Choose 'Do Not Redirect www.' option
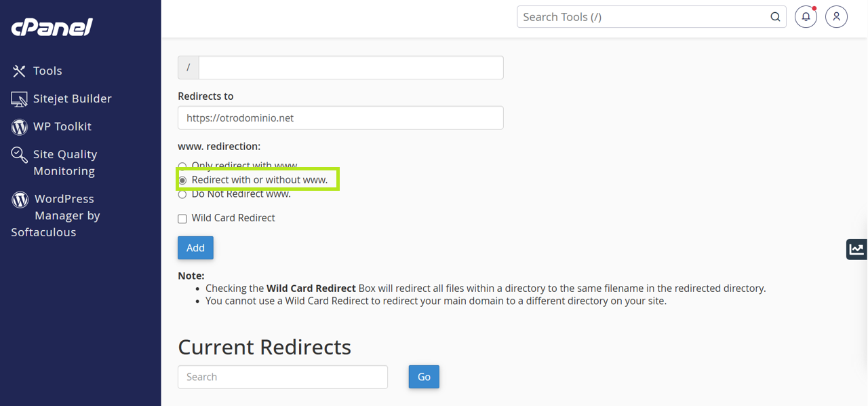This screenshot has height=406, width=868. pyautogui.click(x=182, y=195)
